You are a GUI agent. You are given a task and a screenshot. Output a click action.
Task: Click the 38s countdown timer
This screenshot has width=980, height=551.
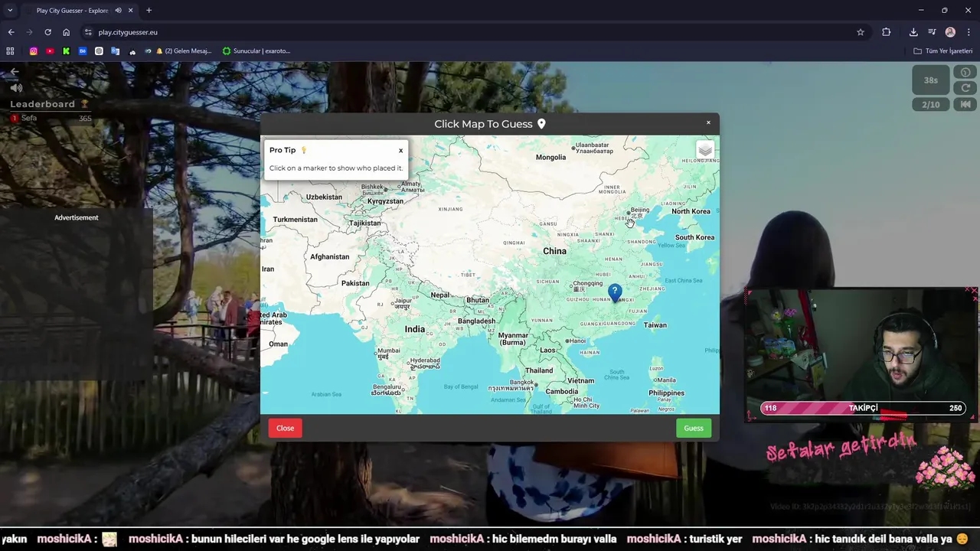coord(931,80)
